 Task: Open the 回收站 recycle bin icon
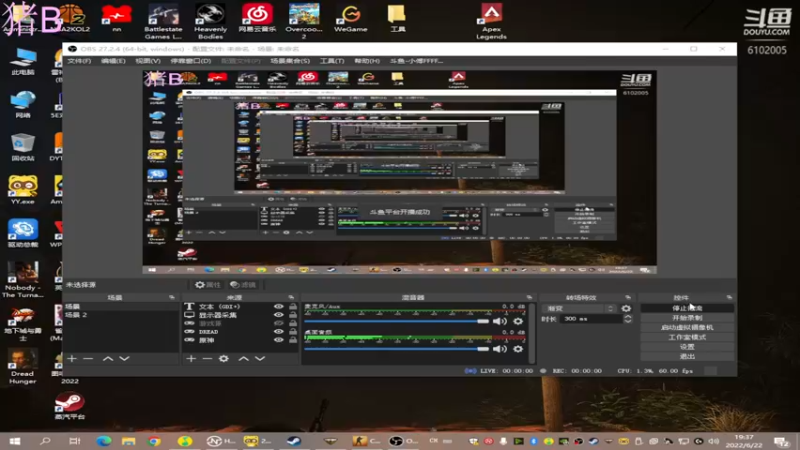pyautogui.click(x=22, y=146)
